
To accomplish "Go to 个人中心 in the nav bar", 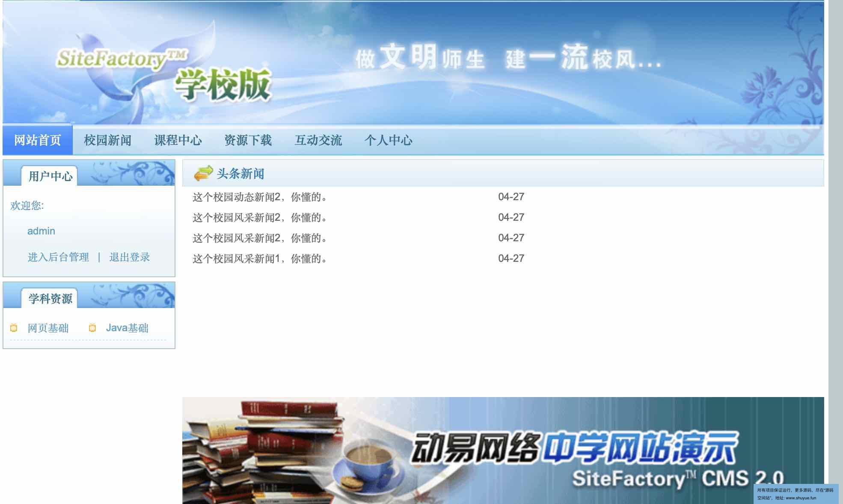I will [x=388, y=140].
